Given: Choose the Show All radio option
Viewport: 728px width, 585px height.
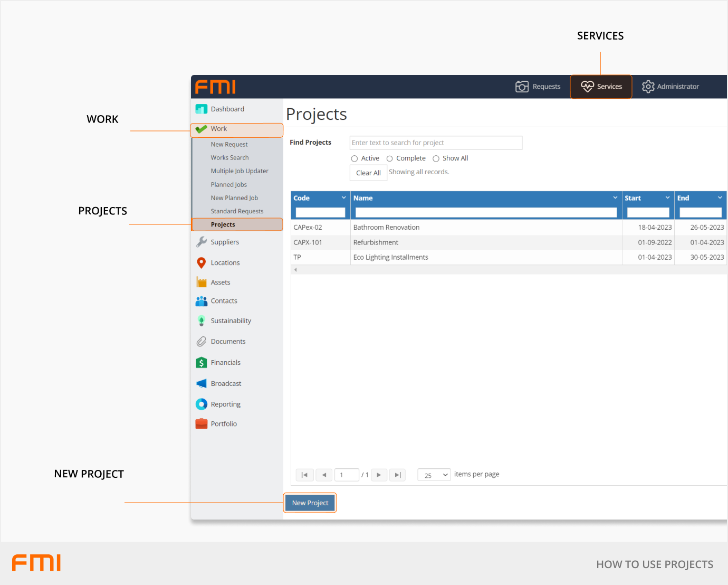Looking at the screenshot, I should point(436,159).
